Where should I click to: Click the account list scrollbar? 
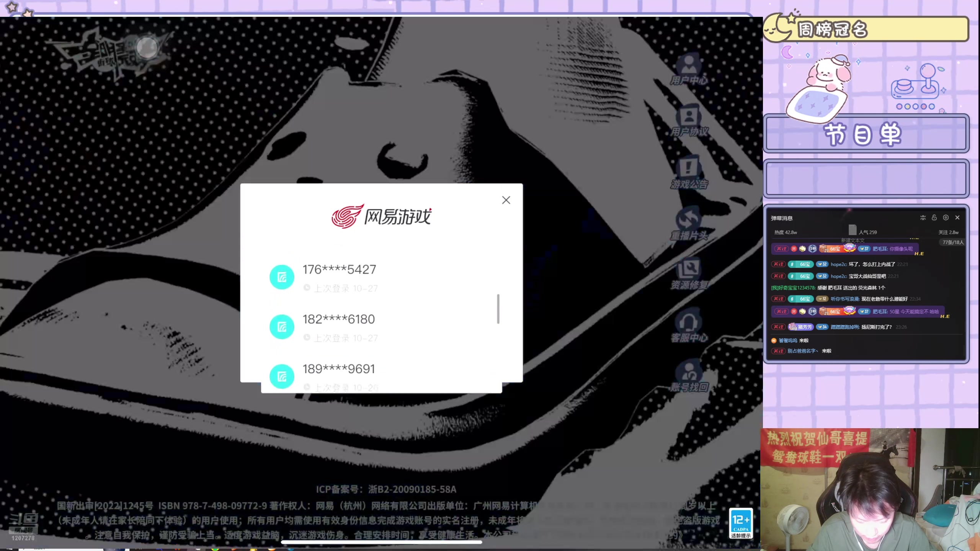point(498,309)
